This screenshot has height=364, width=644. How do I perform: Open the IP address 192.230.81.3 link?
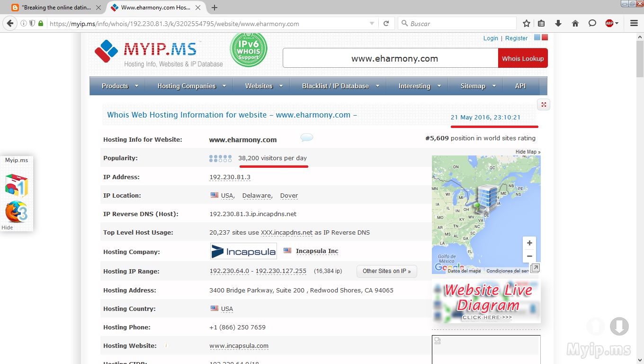230,177
